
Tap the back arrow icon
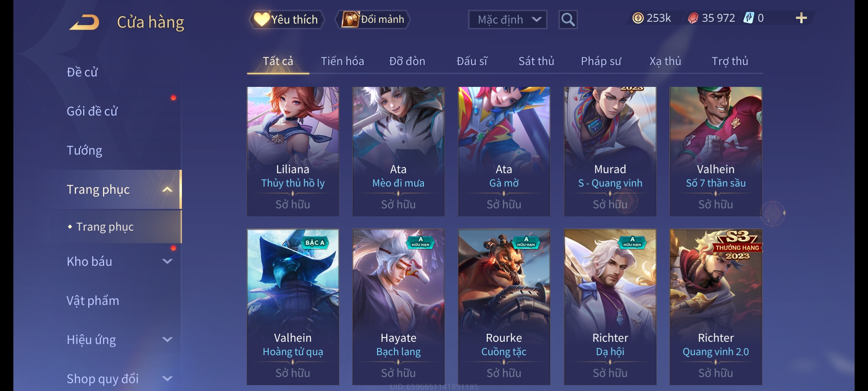85,22
